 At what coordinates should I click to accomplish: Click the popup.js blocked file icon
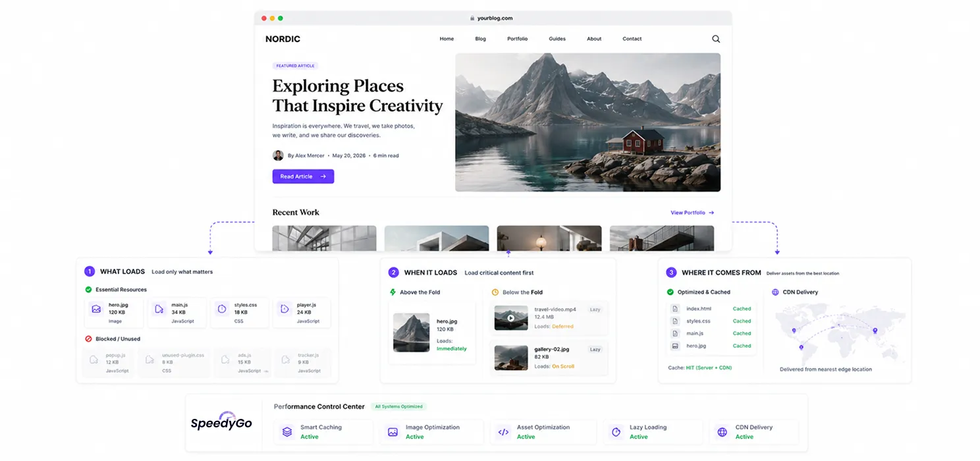(x=94, y=360)
